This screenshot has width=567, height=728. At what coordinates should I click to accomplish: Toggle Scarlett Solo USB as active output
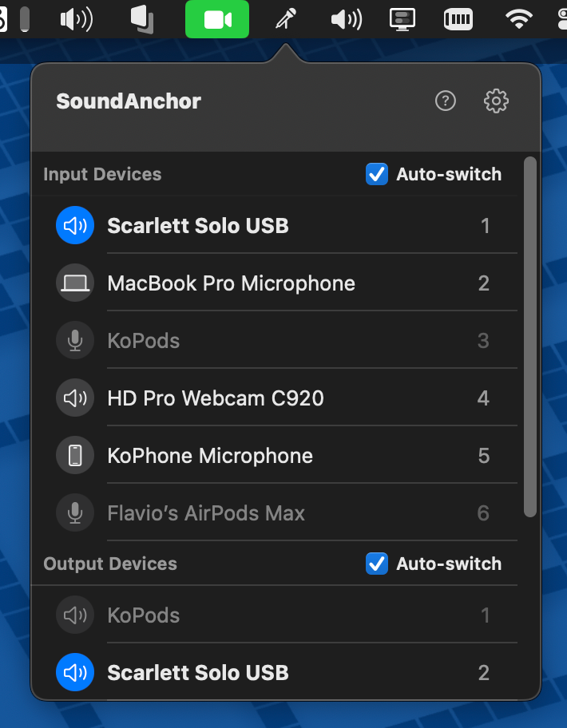[197, 672]
